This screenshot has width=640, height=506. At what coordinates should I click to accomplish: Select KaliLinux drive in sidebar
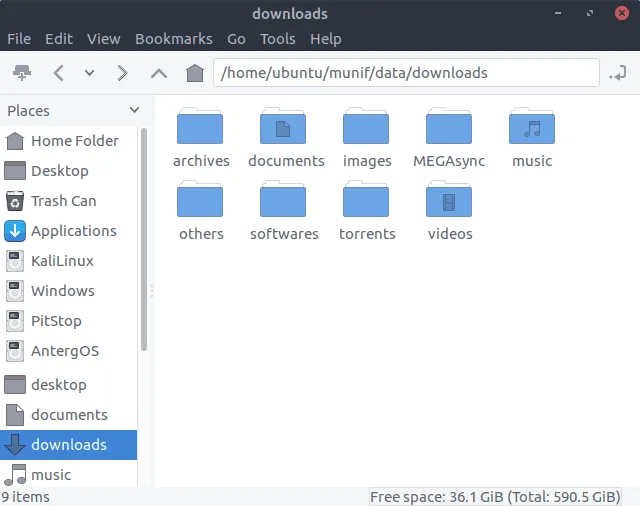(x=62, y=261)
